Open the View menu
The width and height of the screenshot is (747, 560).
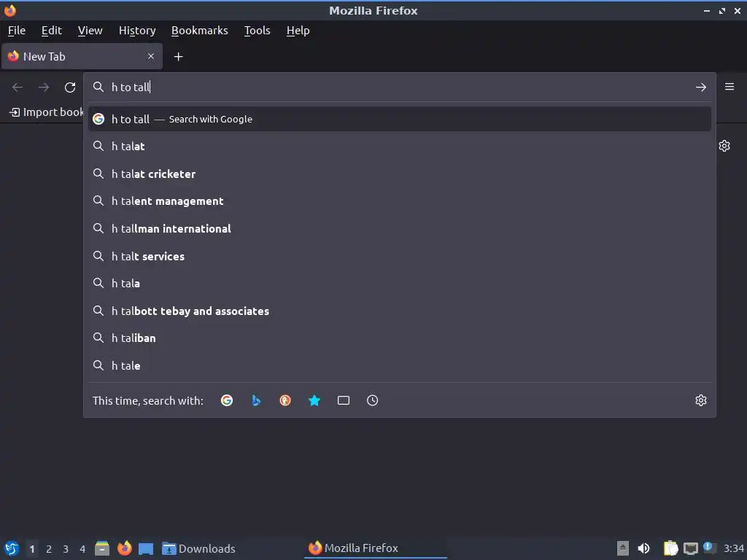pos(90,31)
